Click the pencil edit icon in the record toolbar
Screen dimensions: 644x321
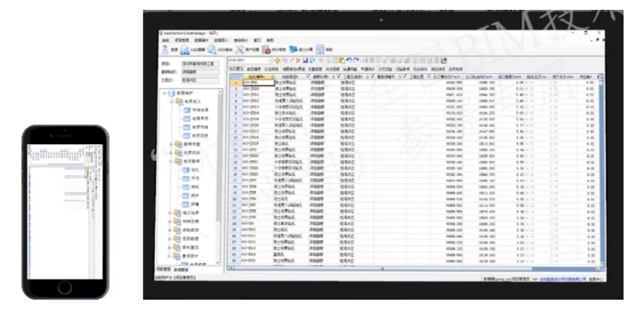[x=292, y=60]
